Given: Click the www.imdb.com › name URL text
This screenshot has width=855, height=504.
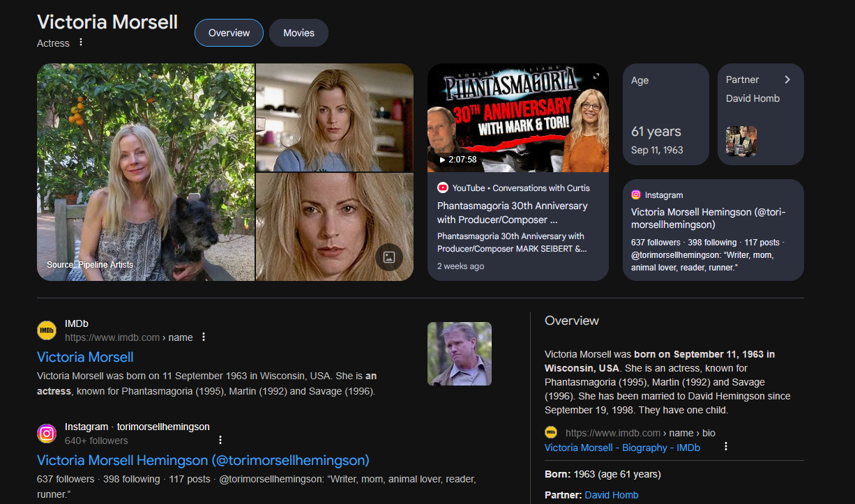Looking at the screenshot, I should [129, 337].
